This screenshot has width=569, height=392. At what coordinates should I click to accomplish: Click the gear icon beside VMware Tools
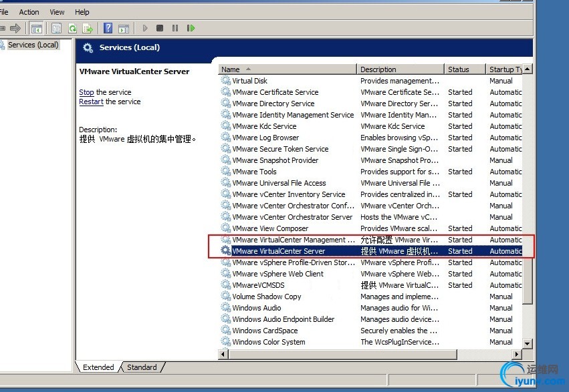coord(226,172)
